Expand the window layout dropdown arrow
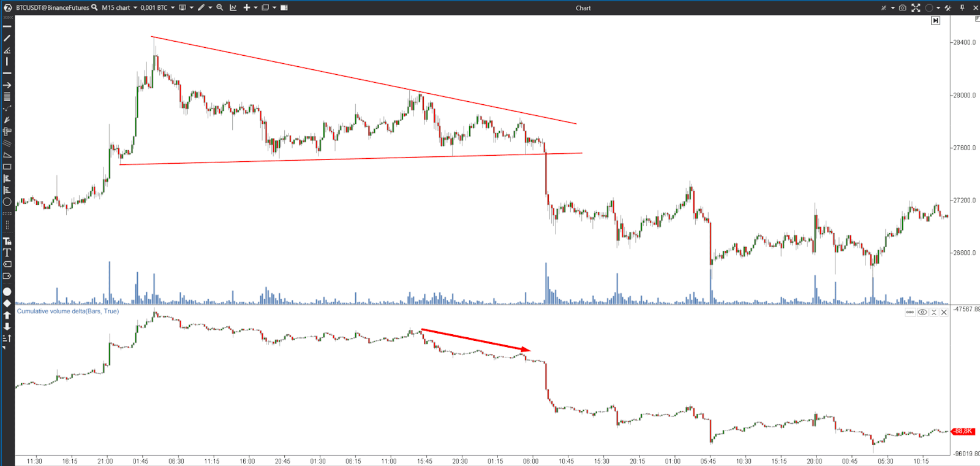This screenshot has height=466, width=980. click(274, 7)
